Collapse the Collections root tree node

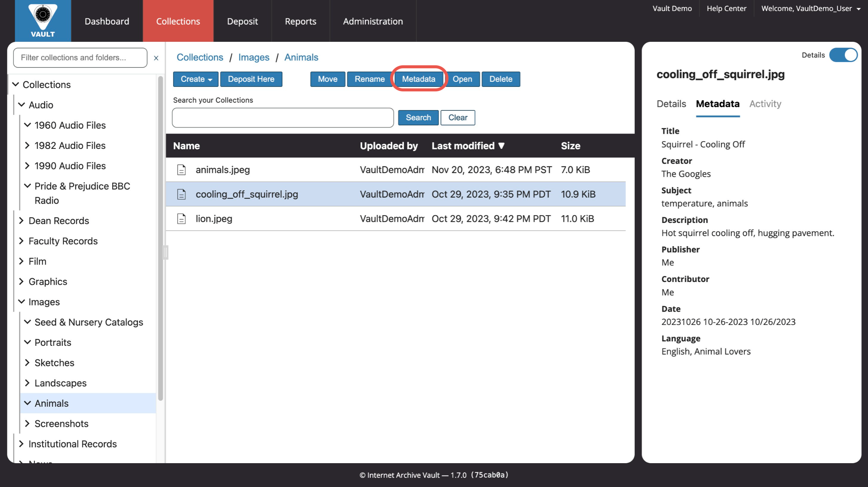(16, 84)
